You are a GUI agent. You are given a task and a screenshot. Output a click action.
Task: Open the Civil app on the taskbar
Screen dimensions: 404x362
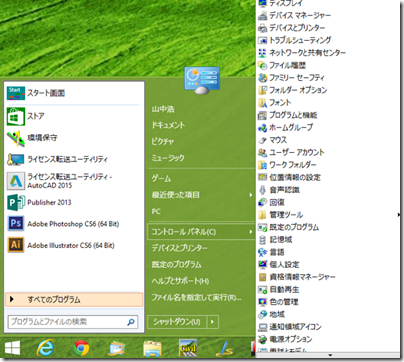188,349
